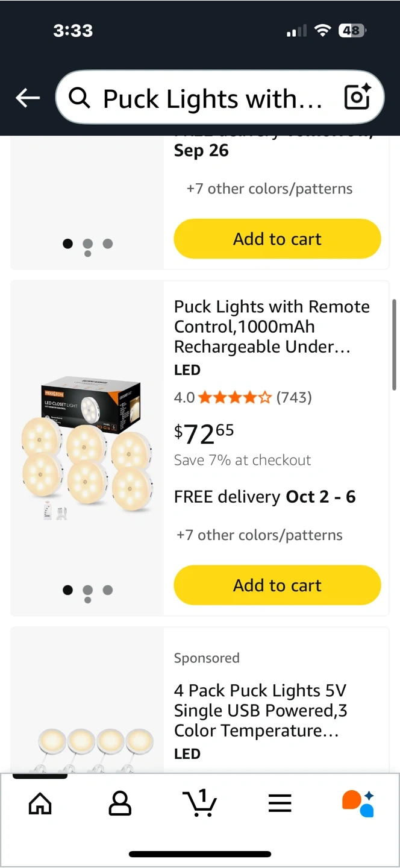Open the account profile tab
The height and width of the screenshot is (868, 400).
pyautogui.click(x=120, y=803)
